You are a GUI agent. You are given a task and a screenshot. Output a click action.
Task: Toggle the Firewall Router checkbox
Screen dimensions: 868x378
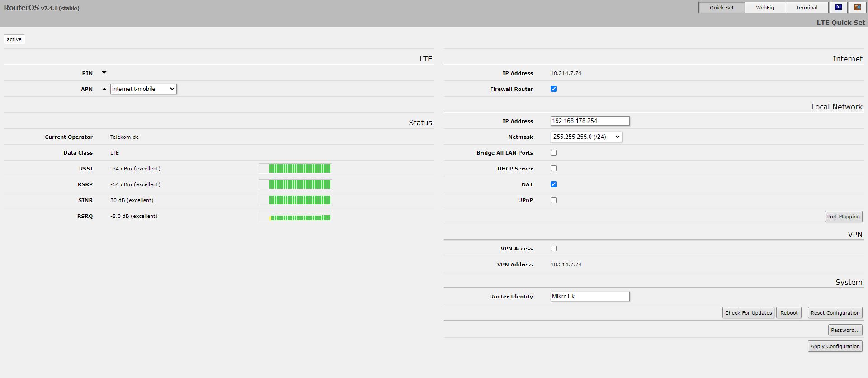tap(553, 89)
